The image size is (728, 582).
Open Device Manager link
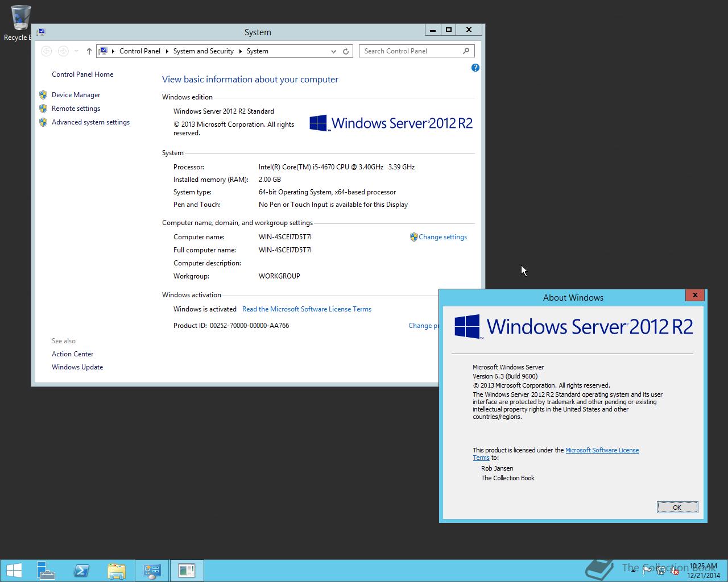tap(76, 95)
